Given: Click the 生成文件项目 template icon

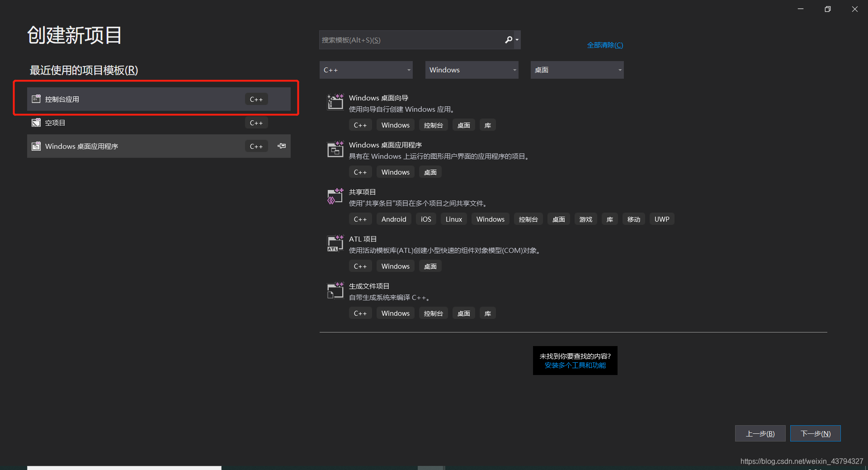Looking at the screenshot, I should click(335, 290).
